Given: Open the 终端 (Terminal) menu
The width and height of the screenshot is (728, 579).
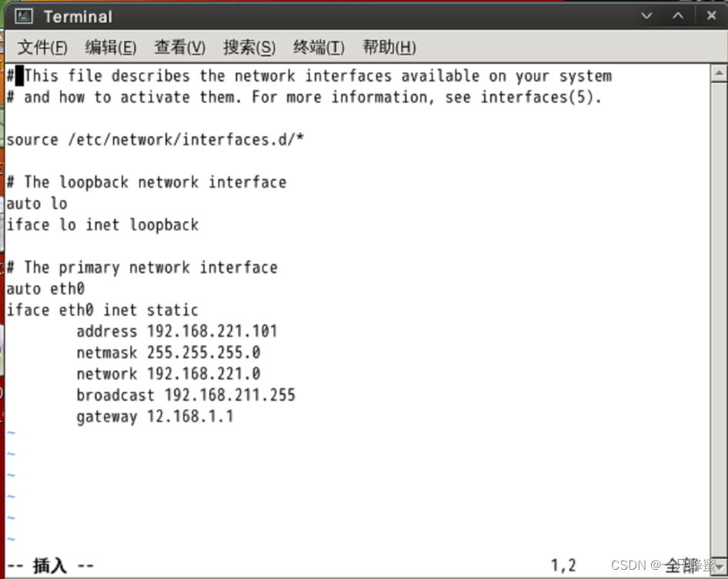Looking at the screenshot, I should [x=318, y=47].
